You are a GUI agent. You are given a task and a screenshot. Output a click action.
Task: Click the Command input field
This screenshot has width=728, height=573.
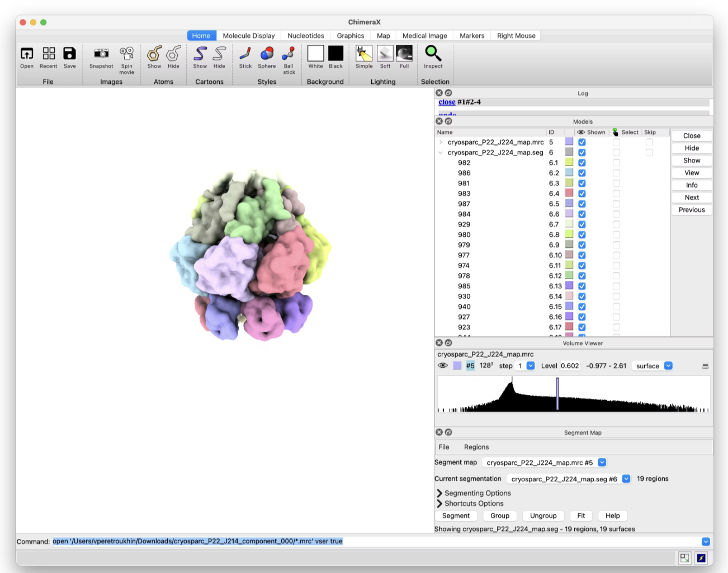375,541
